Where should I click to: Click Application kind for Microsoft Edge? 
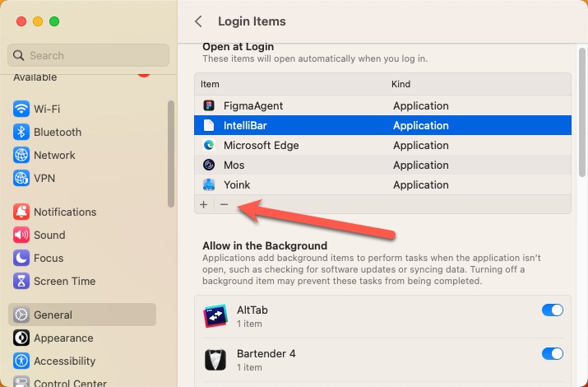421,145
